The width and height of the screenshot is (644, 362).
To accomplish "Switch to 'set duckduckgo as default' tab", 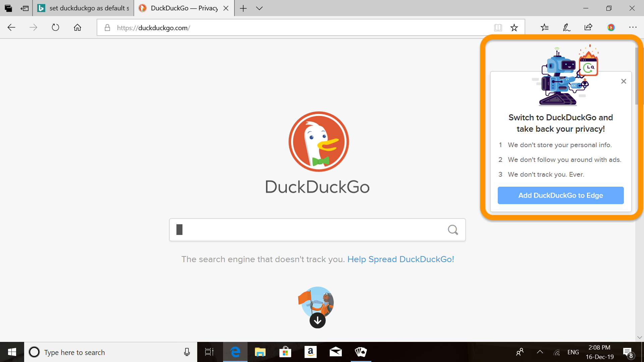I will (x=84, y=8).
